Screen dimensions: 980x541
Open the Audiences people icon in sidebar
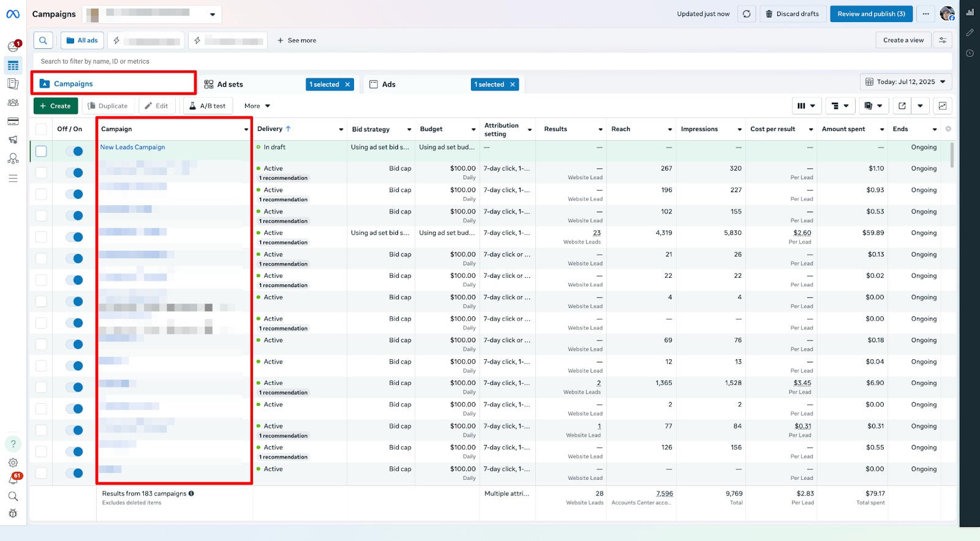point(13,103)
